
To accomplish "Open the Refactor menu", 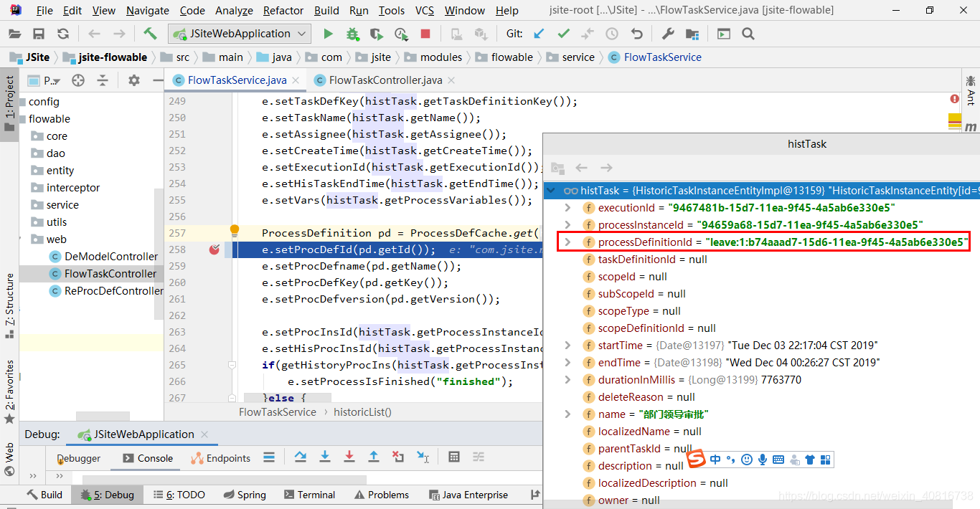I will click(283, 11).
